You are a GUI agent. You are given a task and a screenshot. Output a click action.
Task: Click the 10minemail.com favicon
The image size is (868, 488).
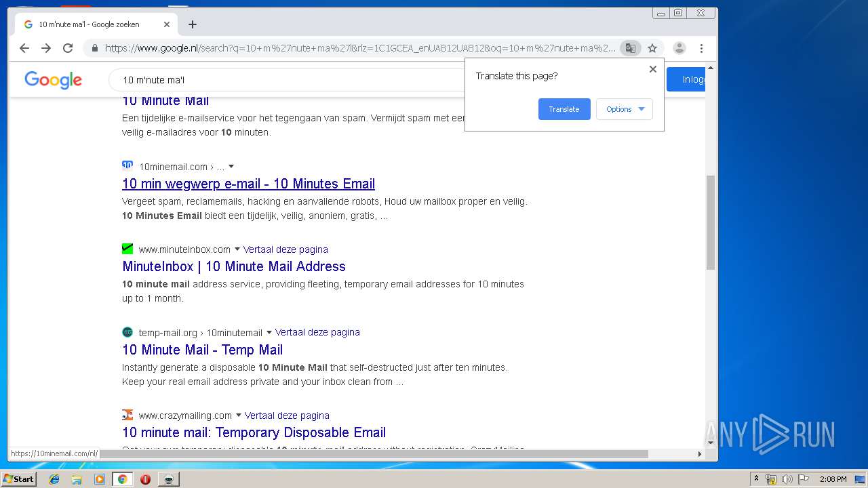click(x=127, y=165)
